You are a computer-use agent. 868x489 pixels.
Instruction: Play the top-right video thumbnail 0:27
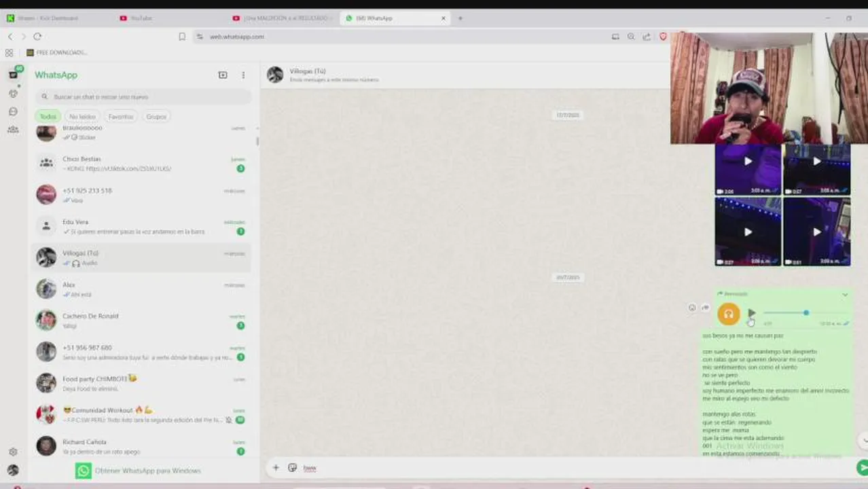[x=817, y=162]
